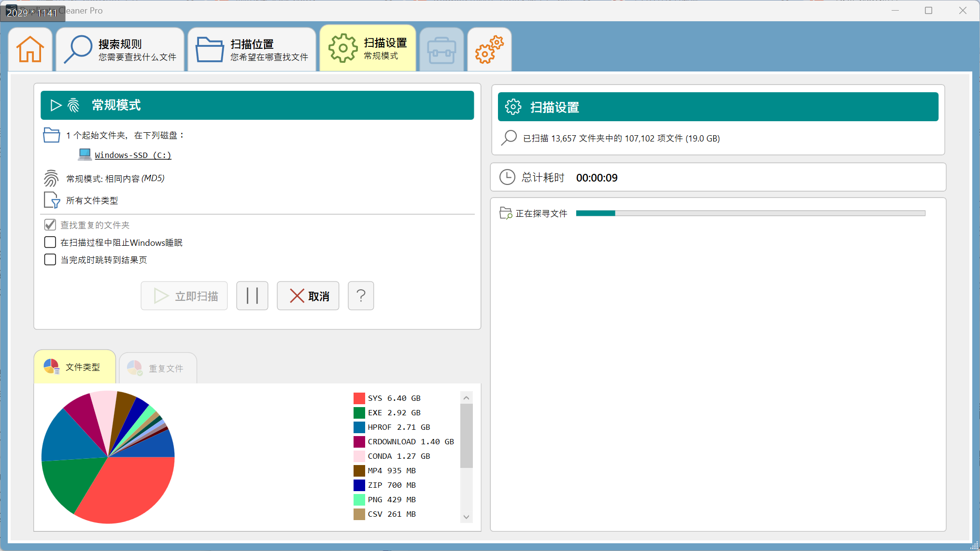Click the file filter icon beside 所有文件类型

click(x=52, y=200)
